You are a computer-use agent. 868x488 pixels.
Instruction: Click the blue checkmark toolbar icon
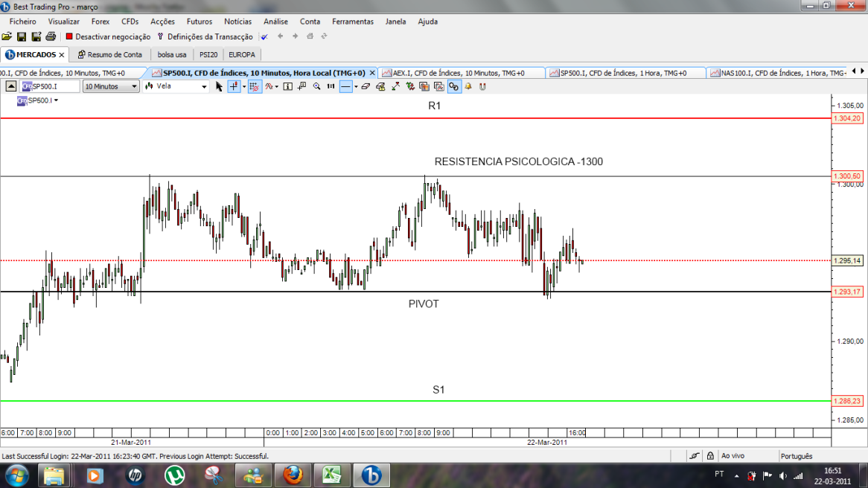(x=264, y=36)
